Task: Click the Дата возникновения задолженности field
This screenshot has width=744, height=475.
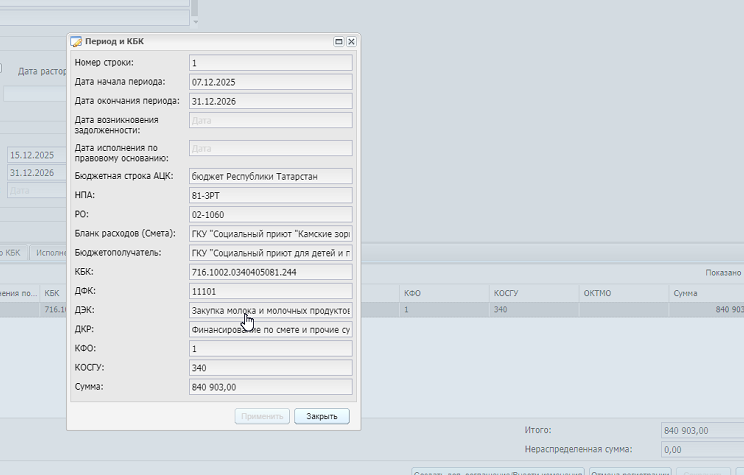Action: tap(271, 121)
